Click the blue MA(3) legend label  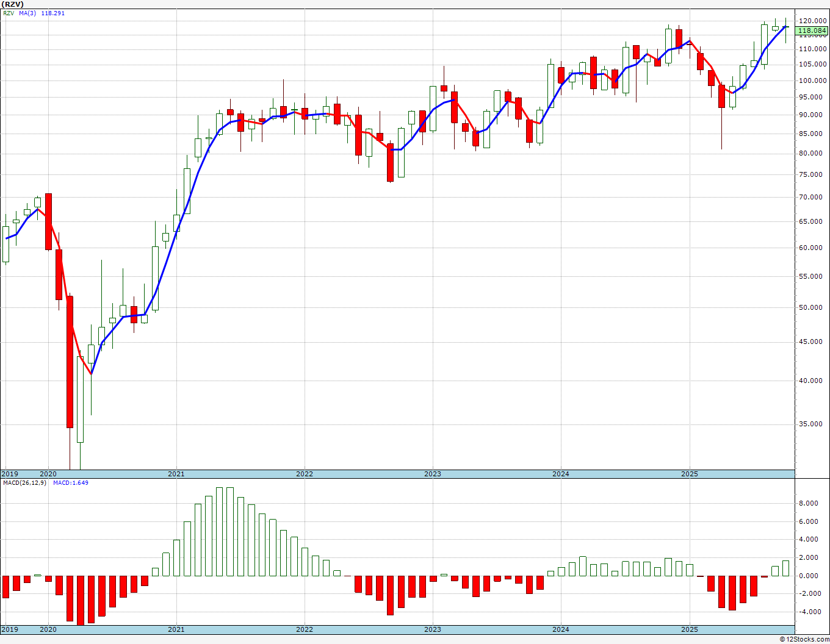pyautogui.click(x=27, y=13)
